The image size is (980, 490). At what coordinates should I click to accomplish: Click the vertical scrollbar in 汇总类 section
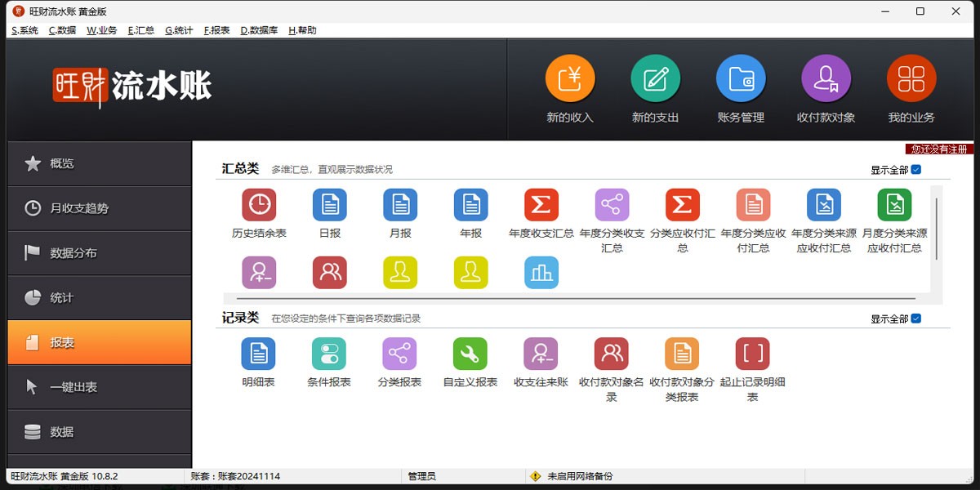click(937, 229)
